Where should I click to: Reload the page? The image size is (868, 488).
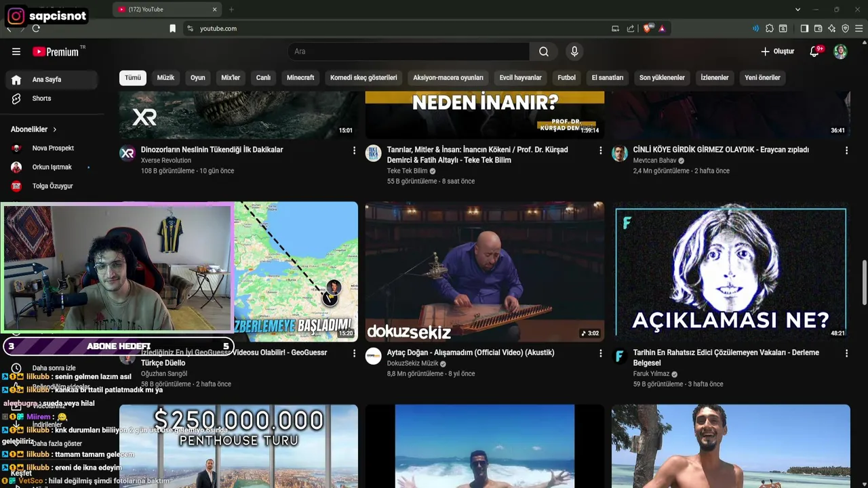tap(36, 28)
